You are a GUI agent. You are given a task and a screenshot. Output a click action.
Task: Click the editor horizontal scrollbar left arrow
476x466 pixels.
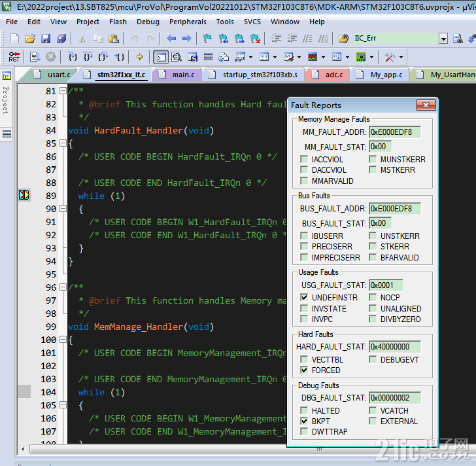[23, 449]
